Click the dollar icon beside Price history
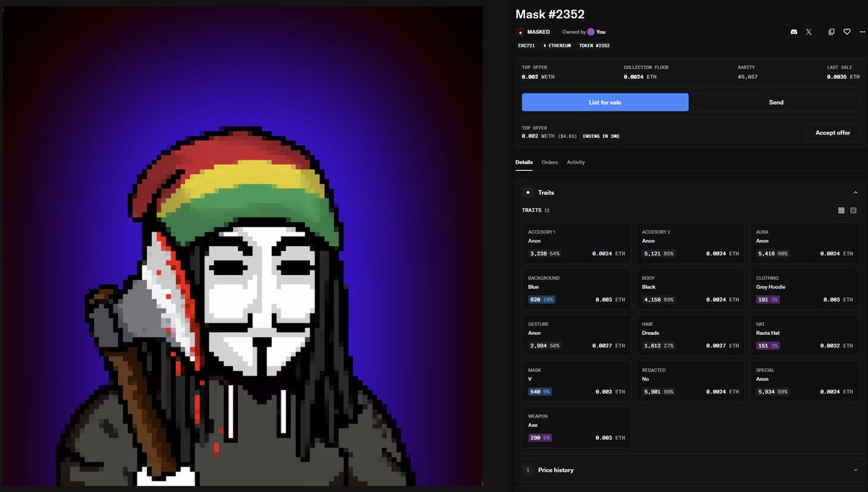The width and height of the screenshot is (868, 492). 528,470
